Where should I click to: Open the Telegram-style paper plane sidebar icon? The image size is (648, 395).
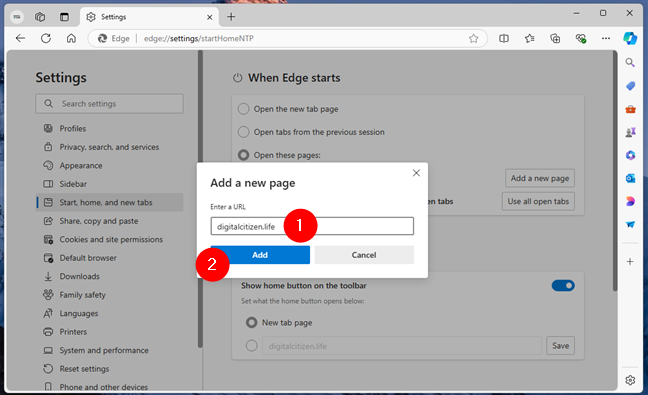(630, 225)
